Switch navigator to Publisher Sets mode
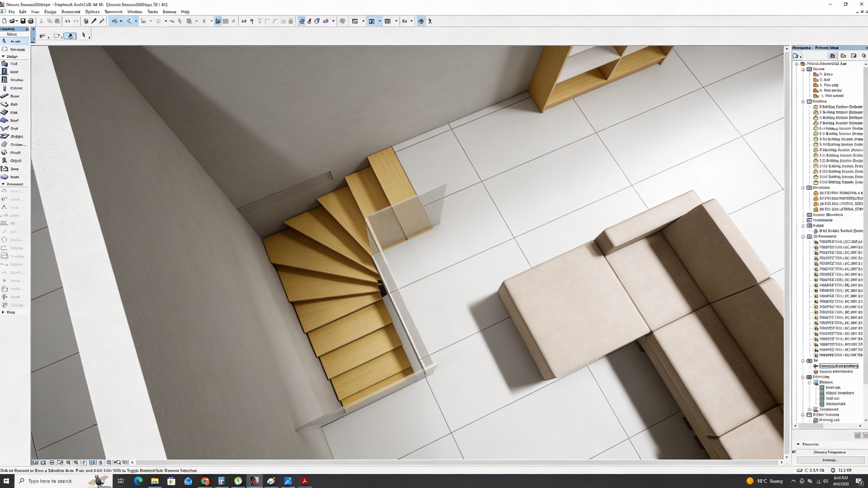 click(x=864, y=56)
